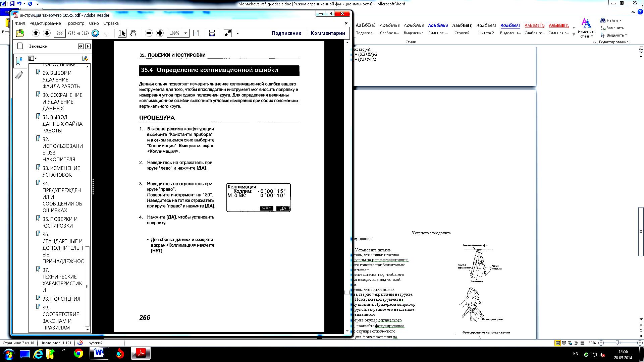This screenshot has height=362, width=644.
Task: Click Число слов: 1 121 in status bar
Action: pyautogui.click(x=56, y=343)
